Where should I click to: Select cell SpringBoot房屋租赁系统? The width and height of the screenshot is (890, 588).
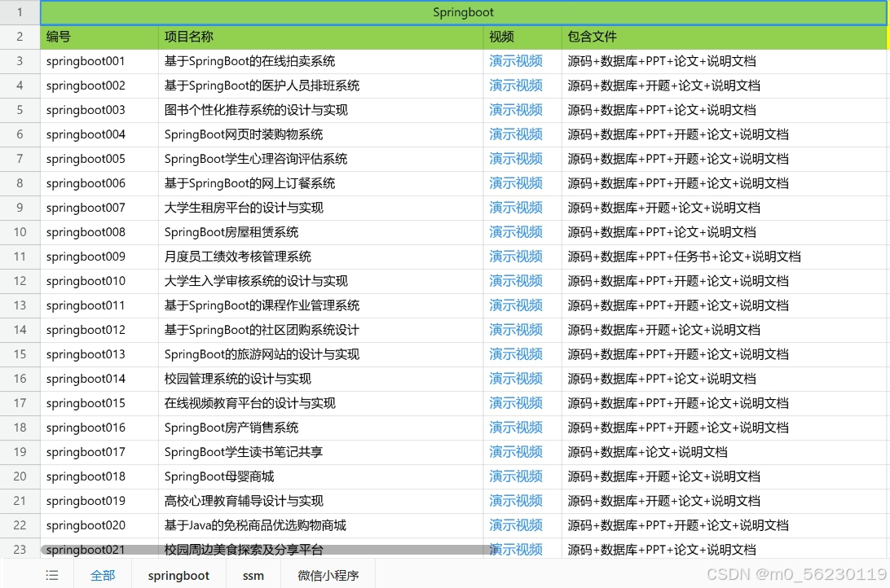pyautogui.click(x=320, y=232)
